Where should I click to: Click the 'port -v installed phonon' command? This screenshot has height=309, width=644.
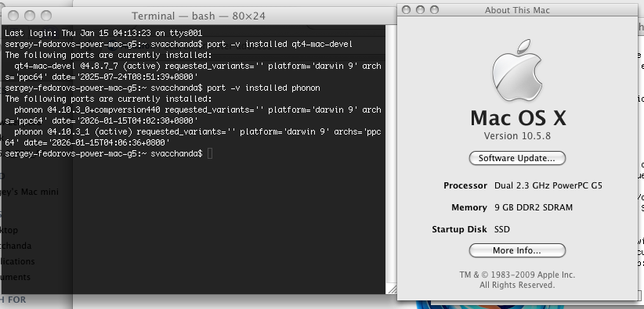[x=263, y=88]
